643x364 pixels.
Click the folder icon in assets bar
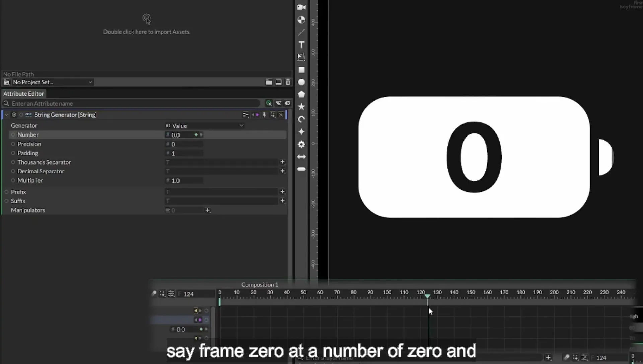pyautogui.click(x=269, y=82)
